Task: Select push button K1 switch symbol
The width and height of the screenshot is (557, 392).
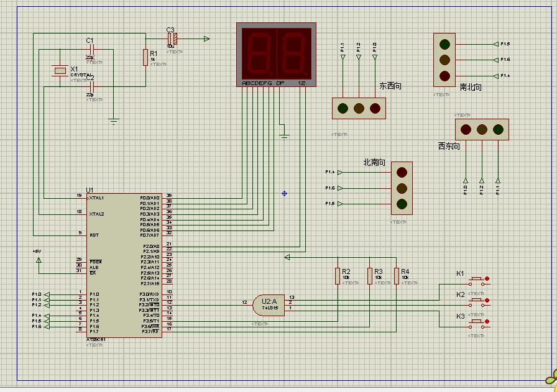Action: click(476, 281)
